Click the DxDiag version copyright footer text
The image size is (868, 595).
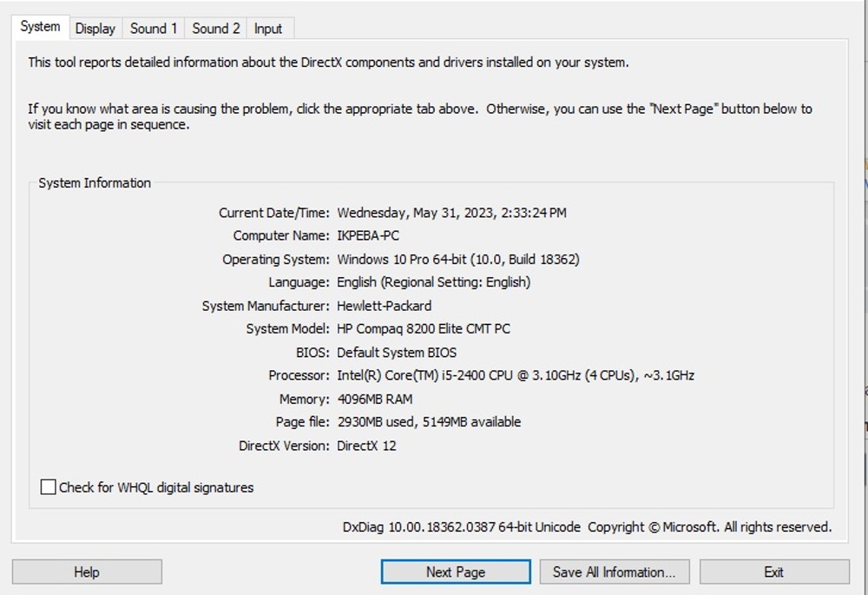click(x=587, y=527)
